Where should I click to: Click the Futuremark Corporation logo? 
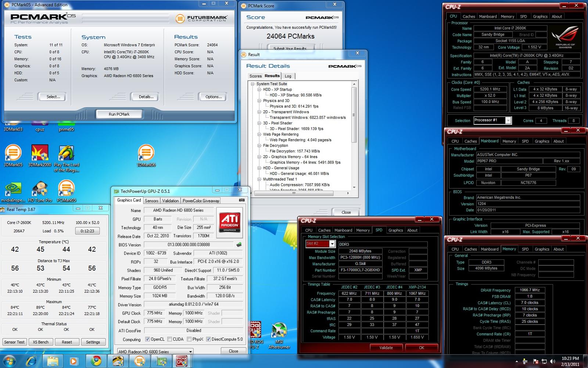point(201,18)
